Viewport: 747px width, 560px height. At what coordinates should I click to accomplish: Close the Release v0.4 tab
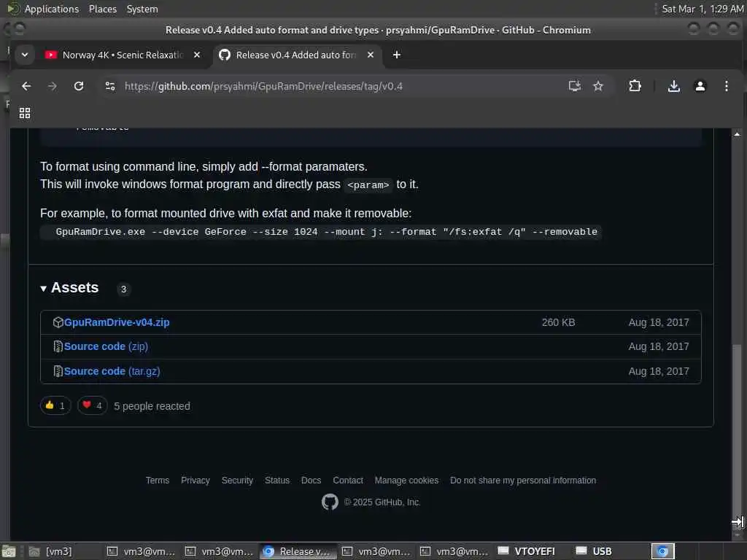click(x=370, y=55)
